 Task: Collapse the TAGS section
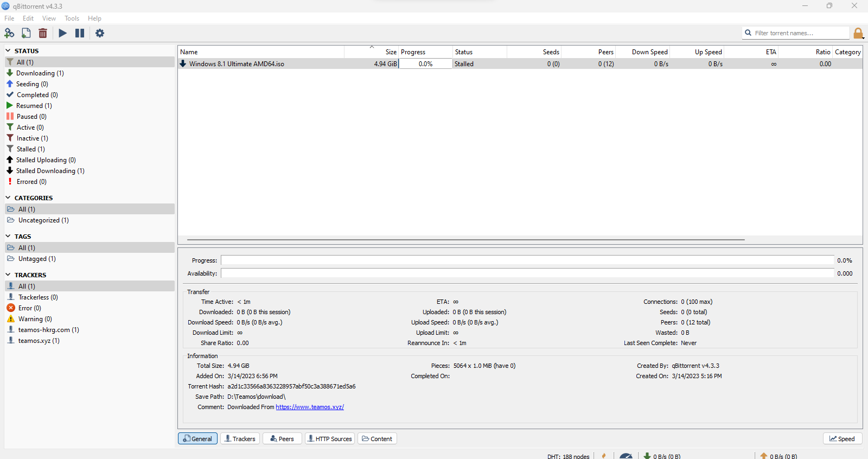point(8,236)
